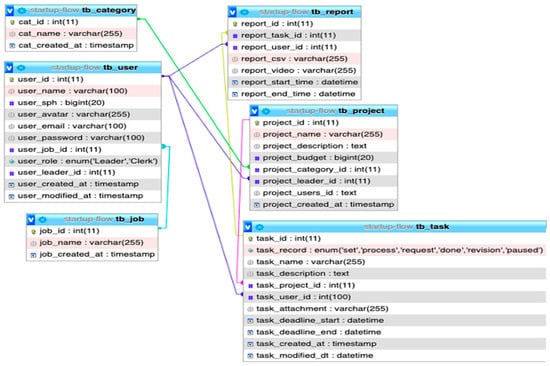Image resolution: width=550 pixels, height=366 pixels.
Task: Click the primary key icon beside cat_id
Action: (12, 22)
